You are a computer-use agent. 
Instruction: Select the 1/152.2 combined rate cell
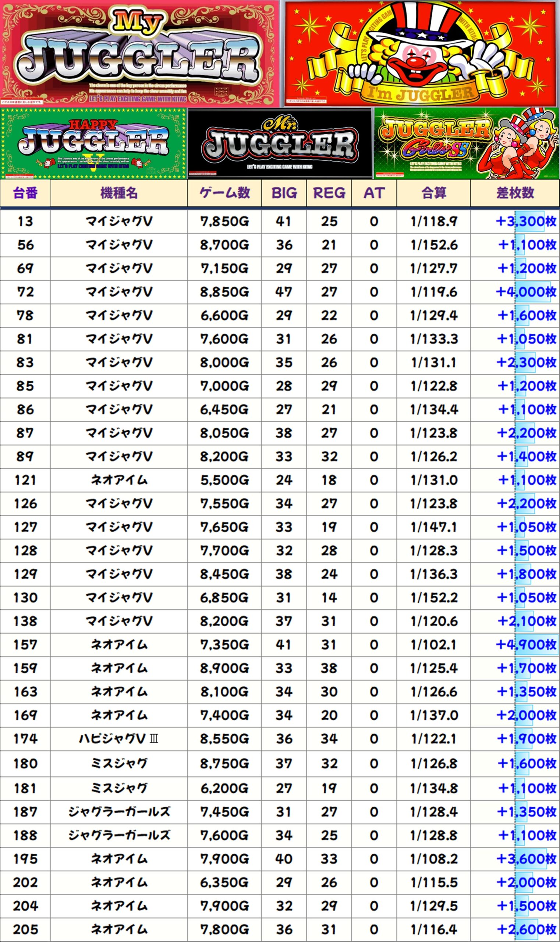(x=434, y=598)
